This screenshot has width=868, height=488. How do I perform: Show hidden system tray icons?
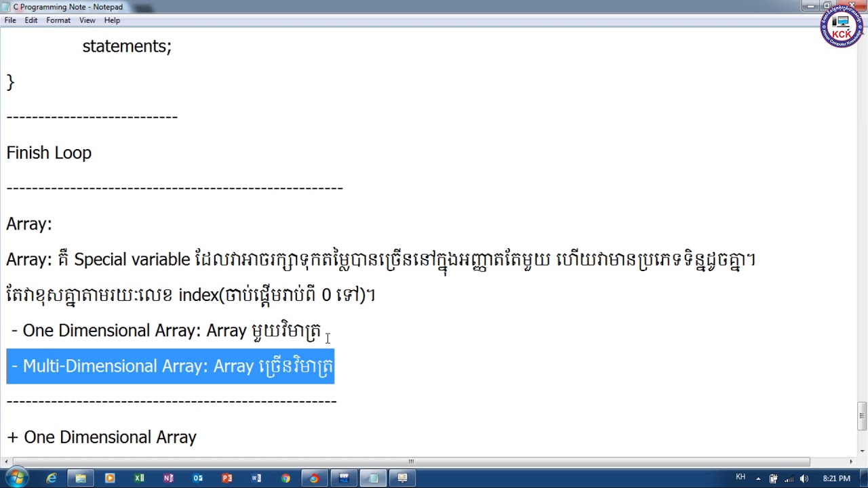pos(758,479)
